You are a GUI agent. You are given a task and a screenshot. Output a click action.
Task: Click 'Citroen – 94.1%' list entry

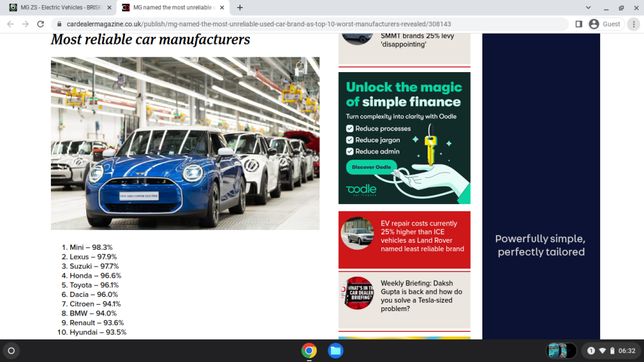95,304
